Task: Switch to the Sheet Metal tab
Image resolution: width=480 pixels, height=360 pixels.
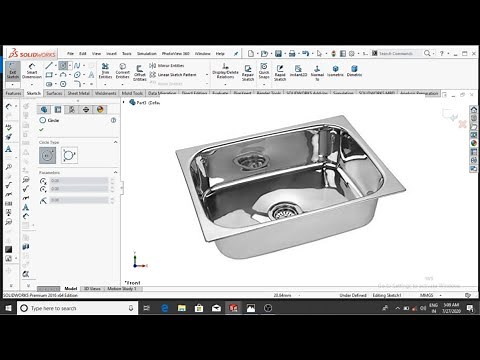Action: (78, 93)
